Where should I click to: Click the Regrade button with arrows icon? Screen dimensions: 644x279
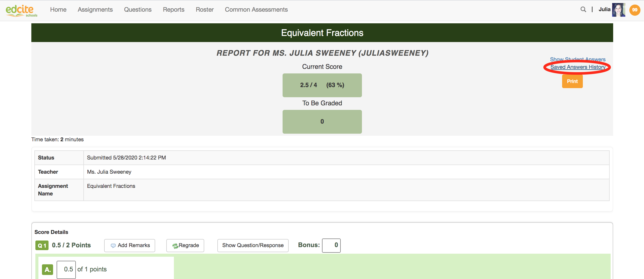185,245
